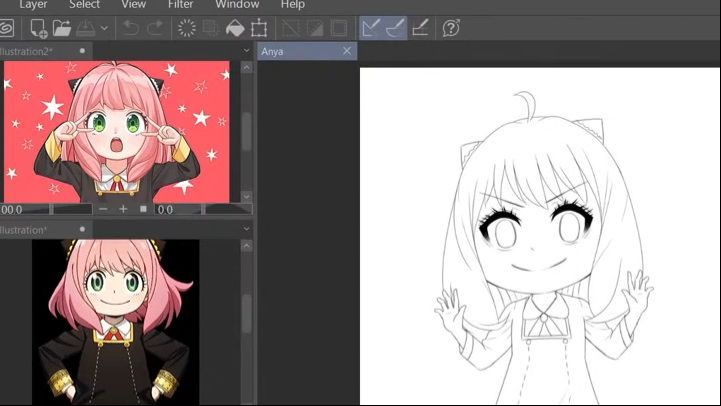Open the Layer menu
This screenshot has height=406, width=721.
click(33, 5)
